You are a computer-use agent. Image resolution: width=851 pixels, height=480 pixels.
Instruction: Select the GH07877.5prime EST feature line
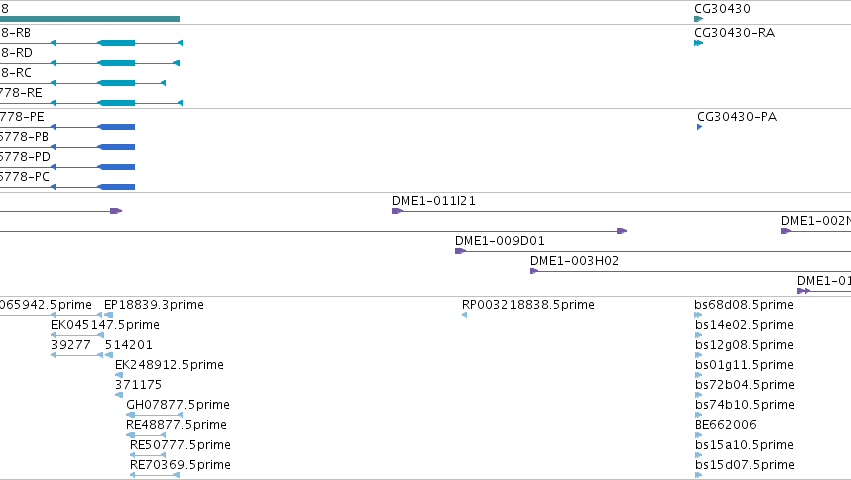click(x=154, y=415)
